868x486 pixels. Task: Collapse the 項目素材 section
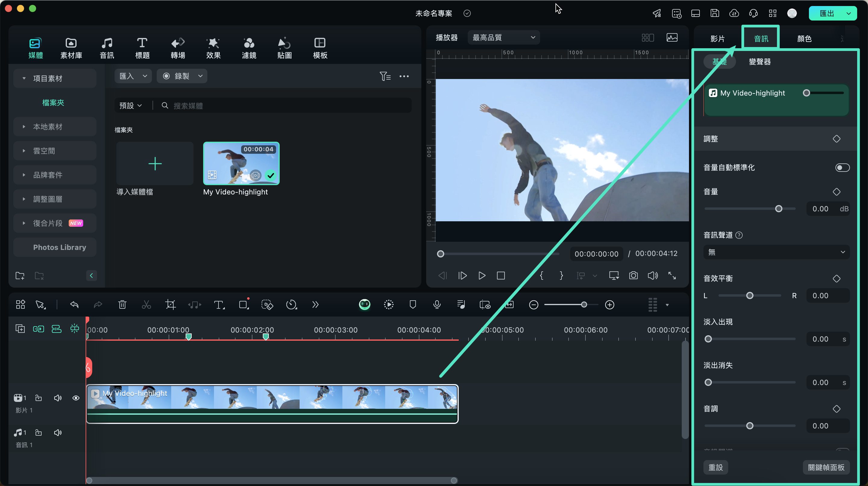click(24, 78)
